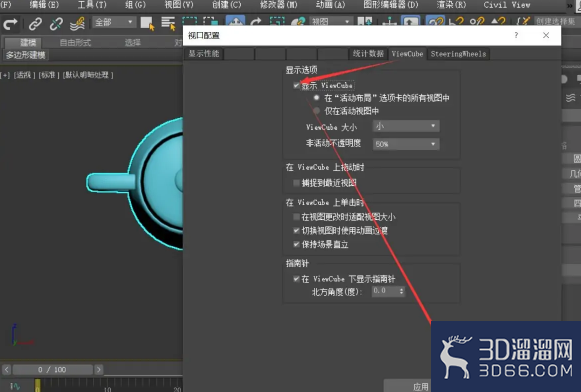Open the [默认明暗处理] shading menu

pos(88,75)
